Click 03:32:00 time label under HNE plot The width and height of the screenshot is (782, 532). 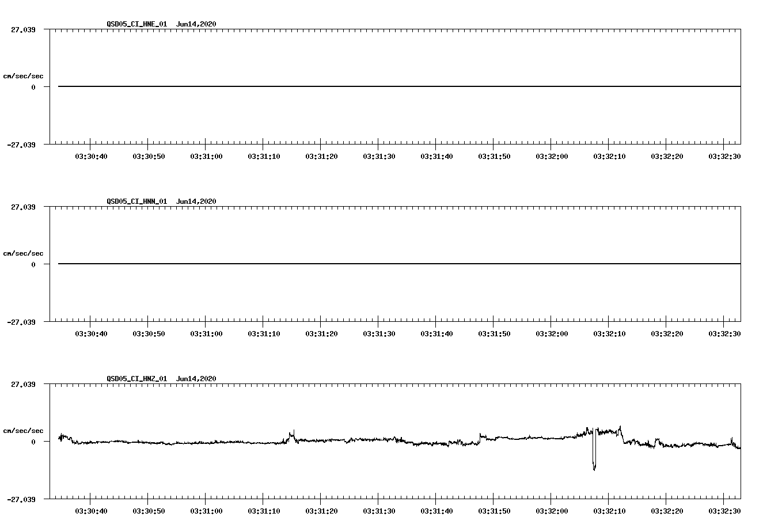552,156
